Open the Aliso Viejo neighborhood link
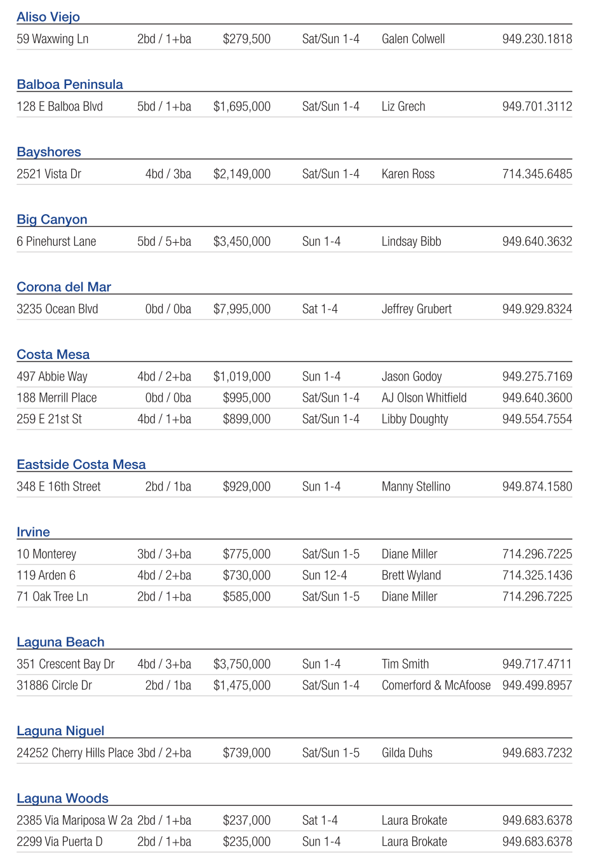Screen dimensions: 590x868 pyautogui.click(x=48, y=17)
